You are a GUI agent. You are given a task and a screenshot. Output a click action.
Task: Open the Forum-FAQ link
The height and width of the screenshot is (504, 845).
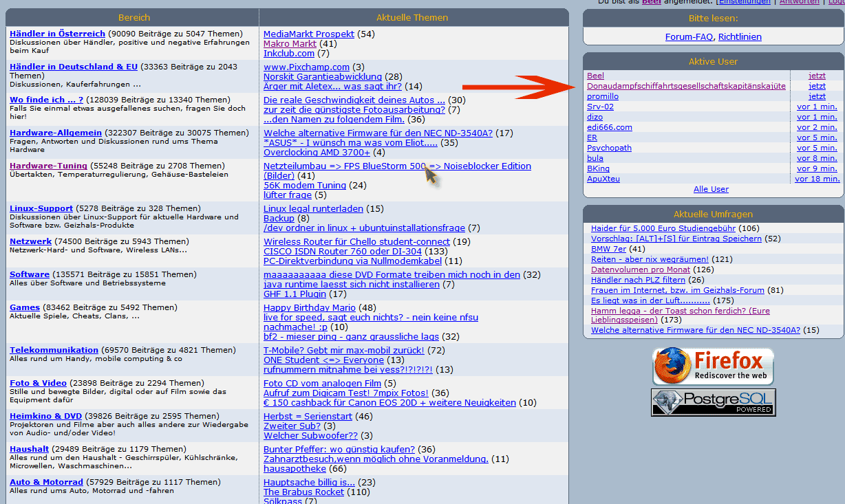(689, 36)
